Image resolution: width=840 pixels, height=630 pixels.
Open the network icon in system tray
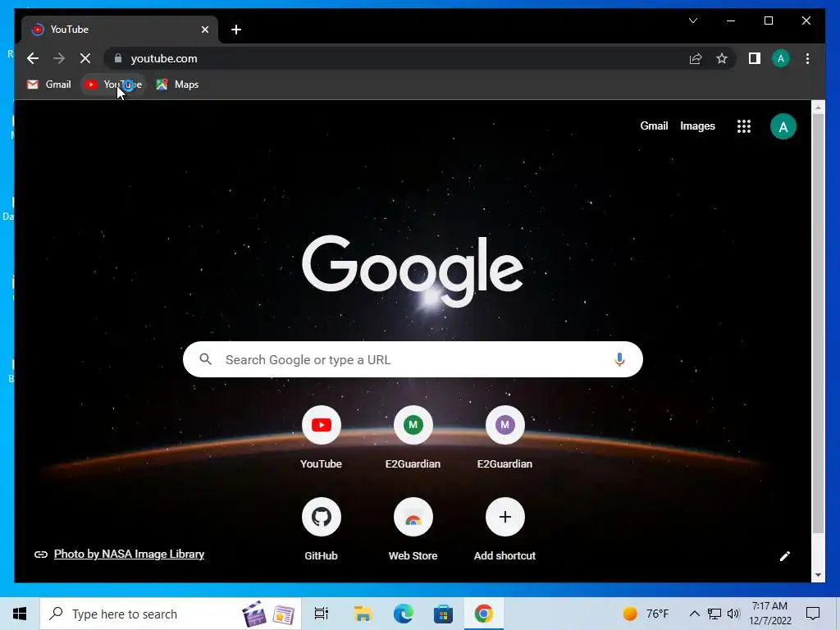click(x=714, y=614)
